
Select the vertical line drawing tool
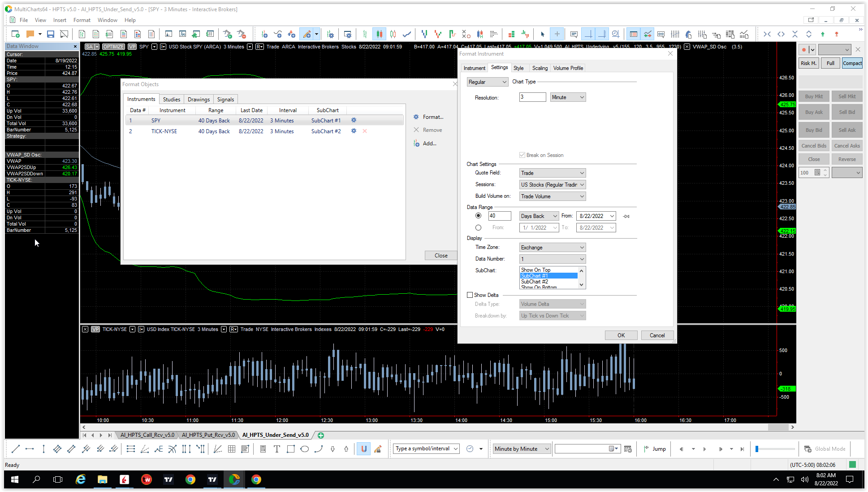coord(43,449)
